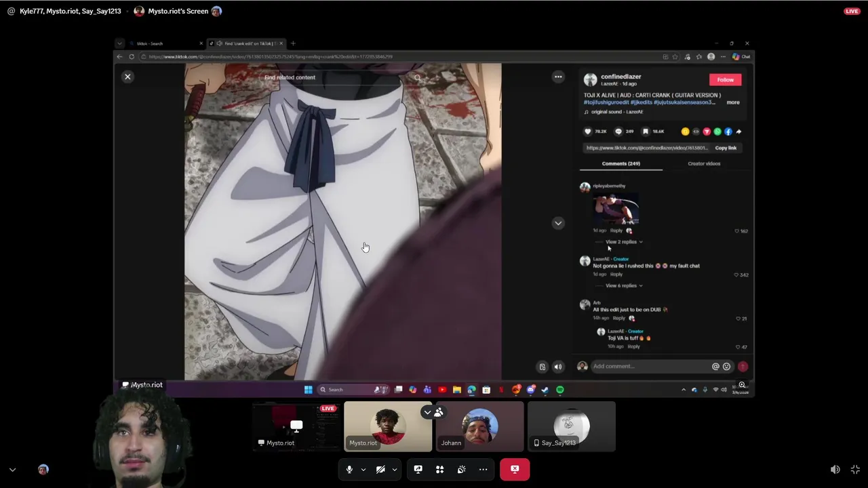Viewport: 868px width, 488px height.
Task: Follow confinedlazer
Action: (725, 80)
